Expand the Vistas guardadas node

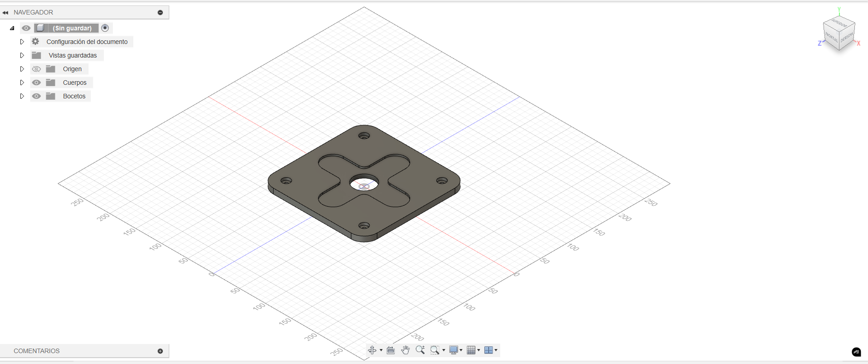pyautogui.click(x=22, y=55)
